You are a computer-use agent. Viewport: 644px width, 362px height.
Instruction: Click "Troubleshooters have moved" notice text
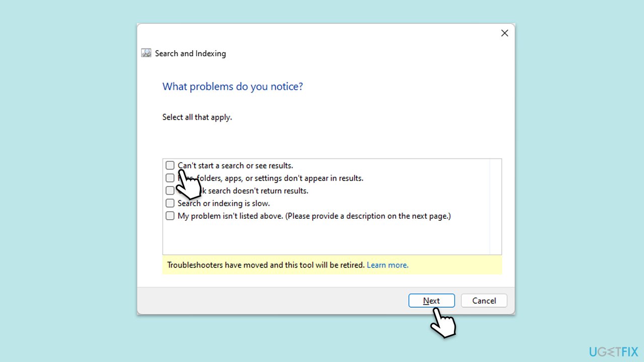point(266,265)
